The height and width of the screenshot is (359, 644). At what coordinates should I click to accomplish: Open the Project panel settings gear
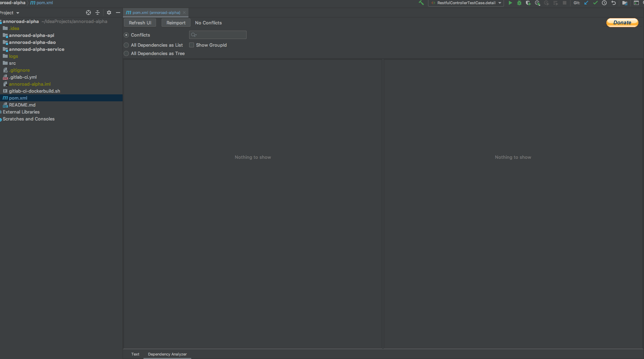[x=109, y=13]
